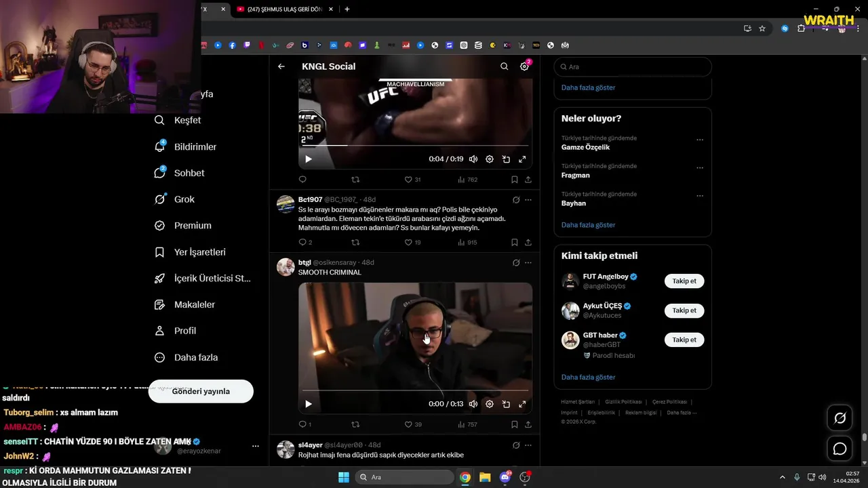Like btgl post with 39 likes
868x488 pixels.
tap(412, 424)
